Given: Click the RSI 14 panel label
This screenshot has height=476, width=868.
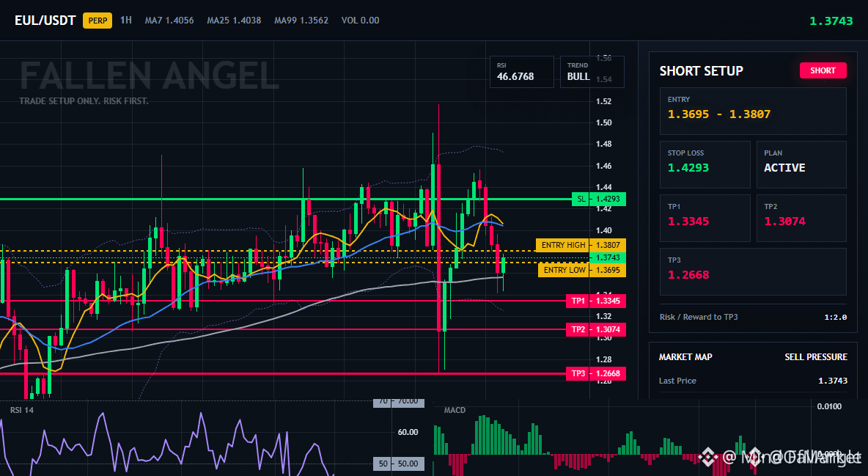Looking at the screenshot, I should [x=21, y=410].
